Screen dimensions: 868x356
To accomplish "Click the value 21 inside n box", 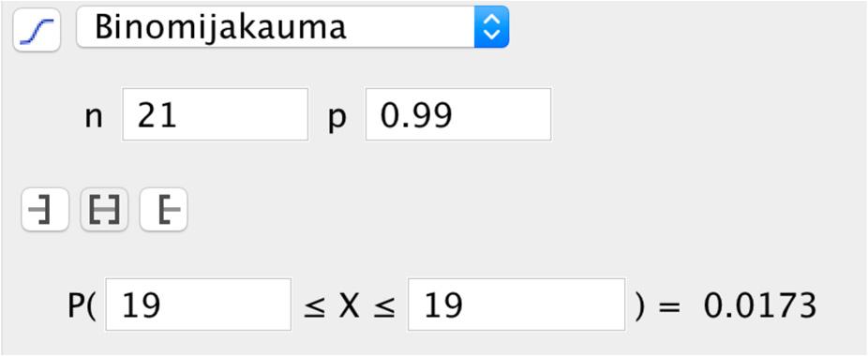I will pos(157,116).
